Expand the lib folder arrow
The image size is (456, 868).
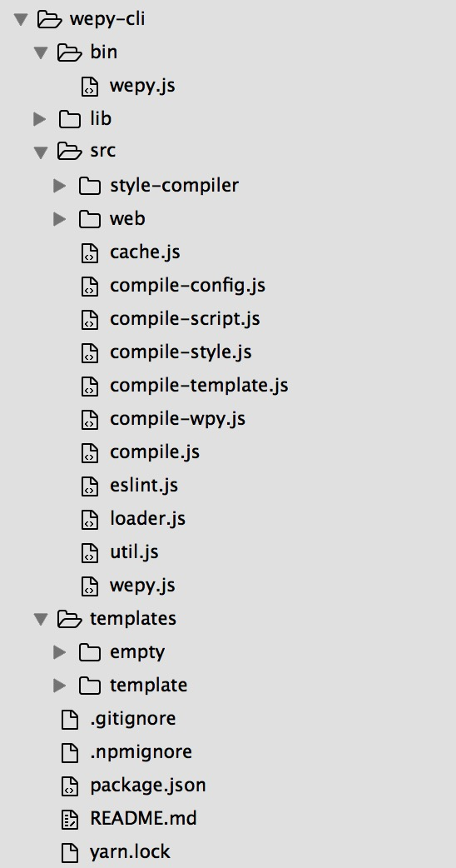[40, 118]
